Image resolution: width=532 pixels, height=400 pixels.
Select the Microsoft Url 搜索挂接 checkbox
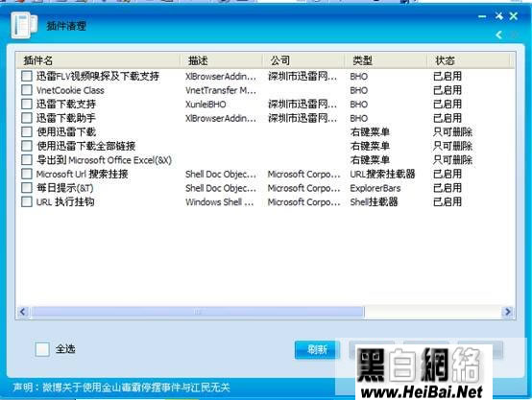(x=27, y=174)
